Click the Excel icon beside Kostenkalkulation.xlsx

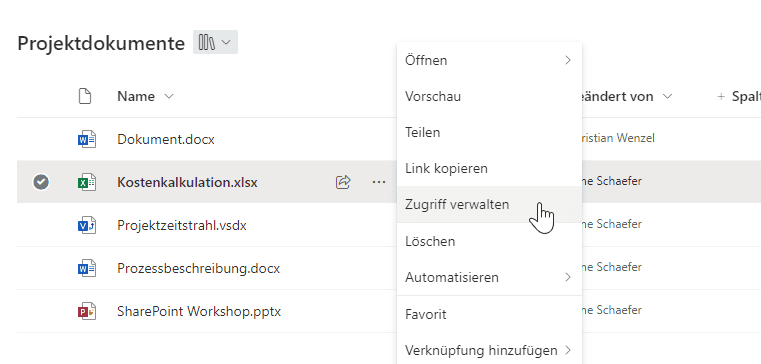pos(87,182)
